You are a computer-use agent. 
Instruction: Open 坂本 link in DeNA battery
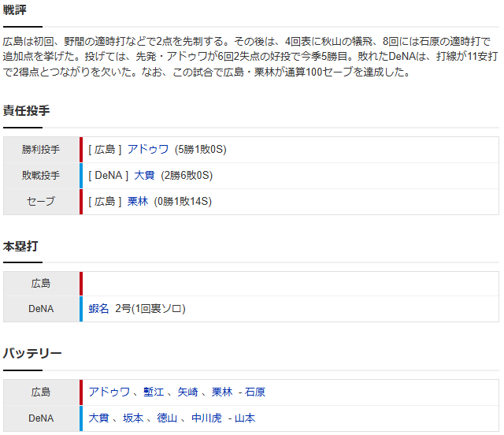click(x=133, y=418)
